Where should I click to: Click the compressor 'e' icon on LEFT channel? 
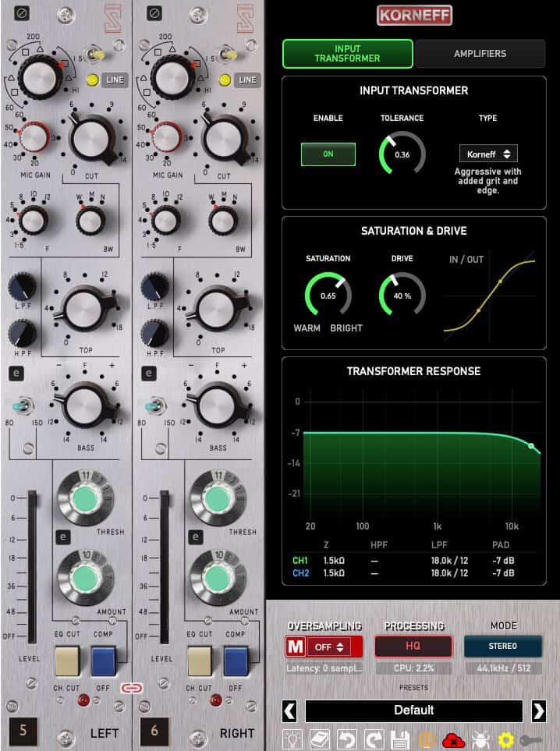(x=63, y=537)
